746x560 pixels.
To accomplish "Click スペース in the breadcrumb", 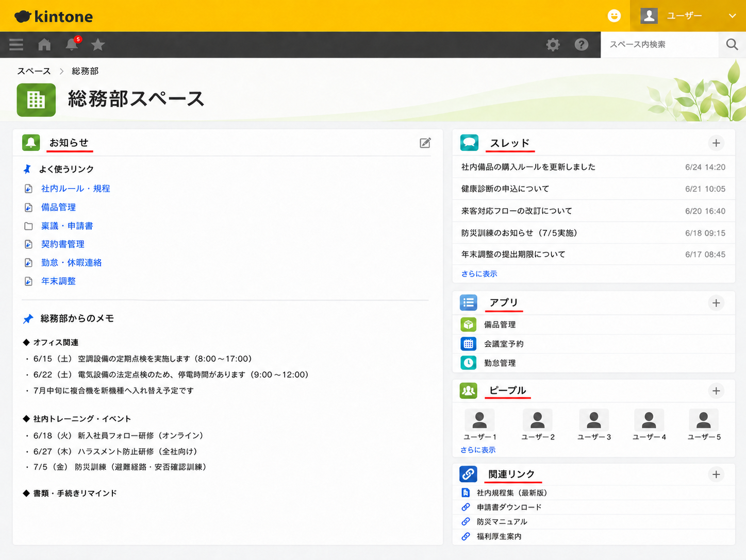I will point(34,71).
